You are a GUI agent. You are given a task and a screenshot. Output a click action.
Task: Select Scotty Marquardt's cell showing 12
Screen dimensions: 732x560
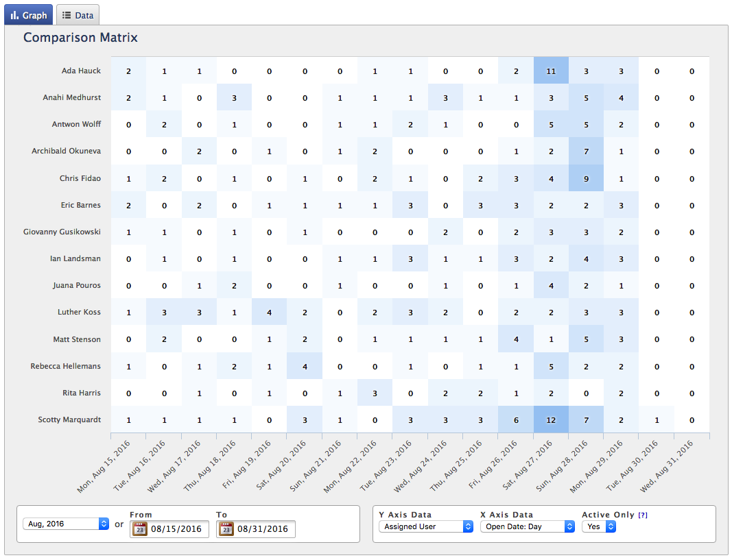[x=551, y=420]
